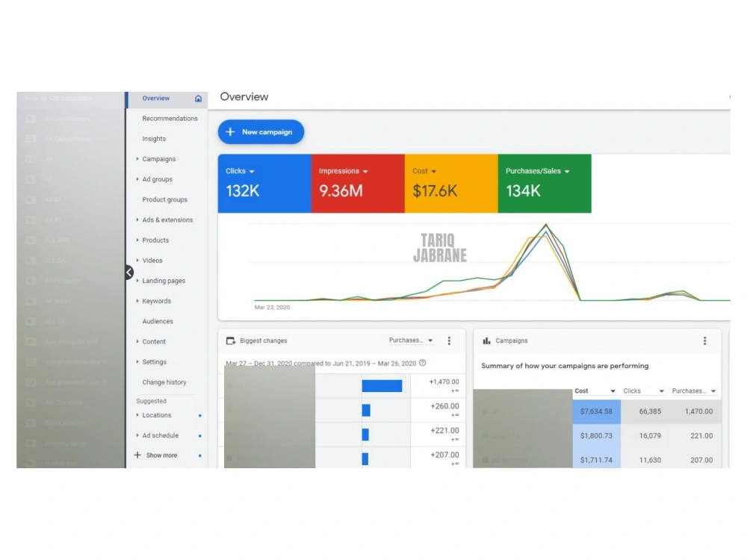Click the 66,385 clicks cell
Screen dimensions: 747x560
650,411
